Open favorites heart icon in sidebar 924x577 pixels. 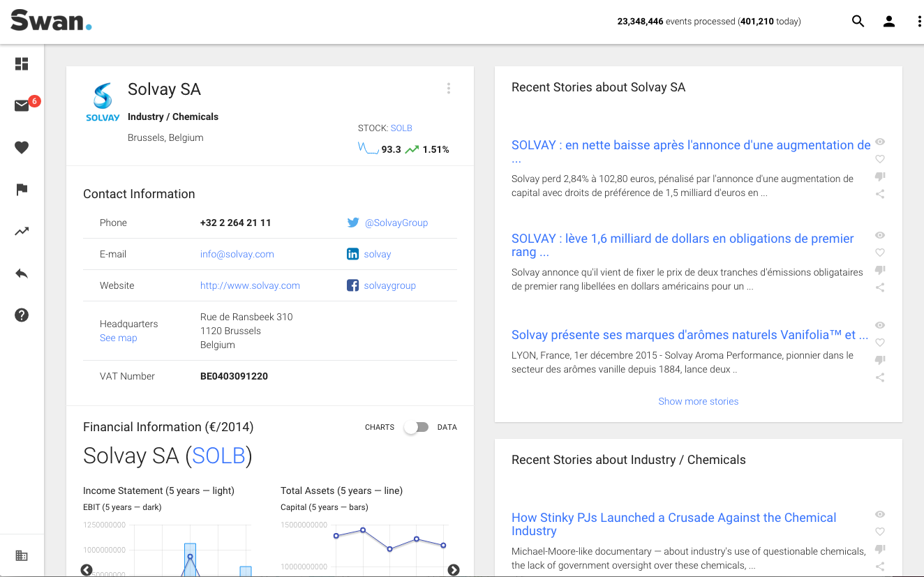(x=22, y=147)
